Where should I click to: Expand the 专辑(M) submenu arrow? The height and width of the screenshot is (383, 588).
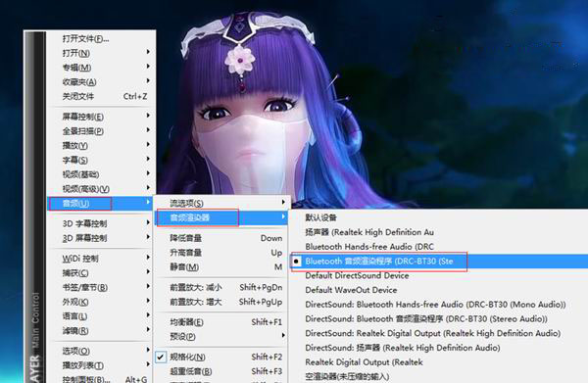point(148,67)
